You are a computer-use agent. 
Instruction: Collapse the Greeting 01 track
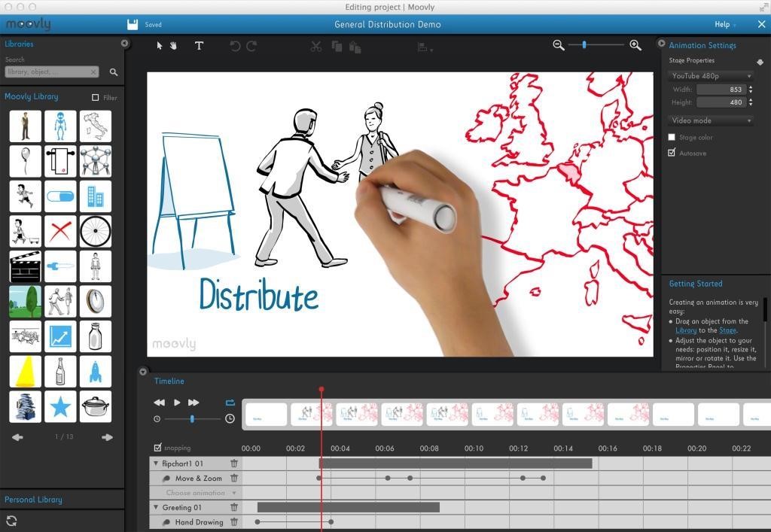156,507
